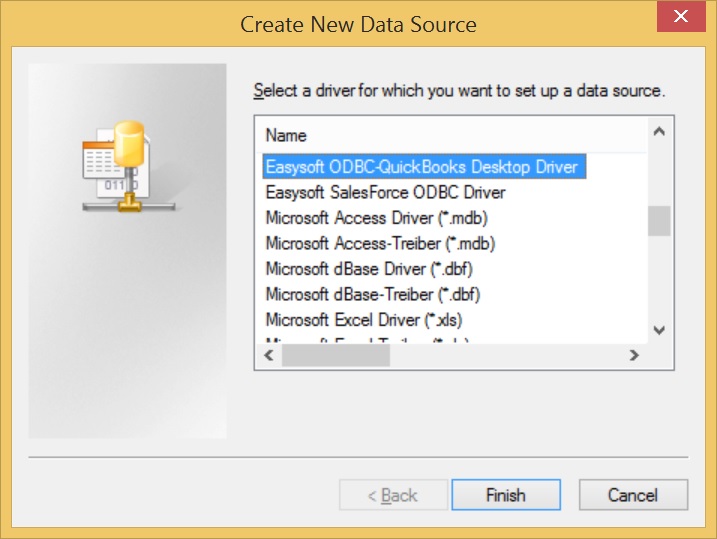Click the horizontal scrollbar thumb
Viewport: 717px width, 539px height.
click(336, 355)
